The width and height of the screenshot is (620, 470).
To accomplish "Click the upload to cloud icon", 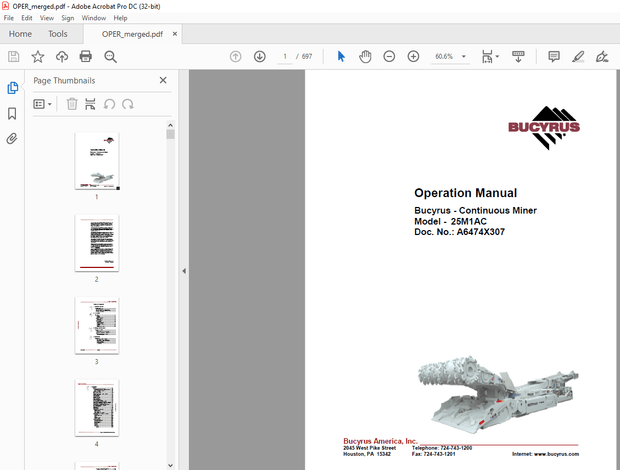I will point(62,57).
